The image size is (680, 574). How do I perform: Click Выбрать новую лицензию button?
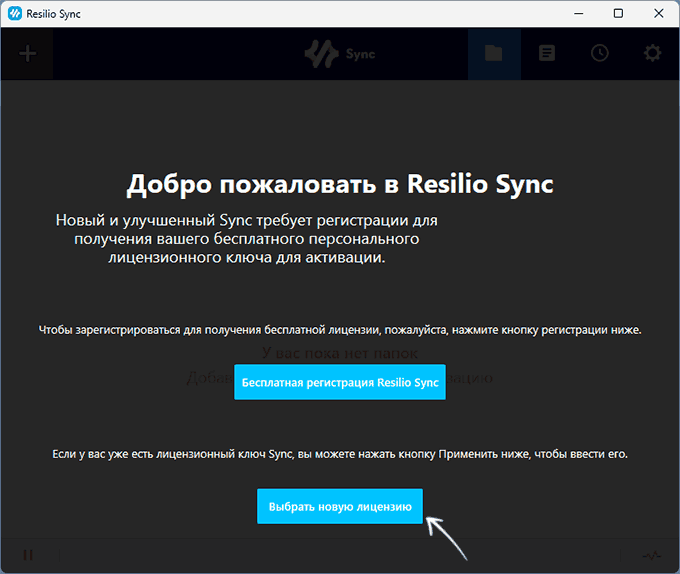(340, 506)
